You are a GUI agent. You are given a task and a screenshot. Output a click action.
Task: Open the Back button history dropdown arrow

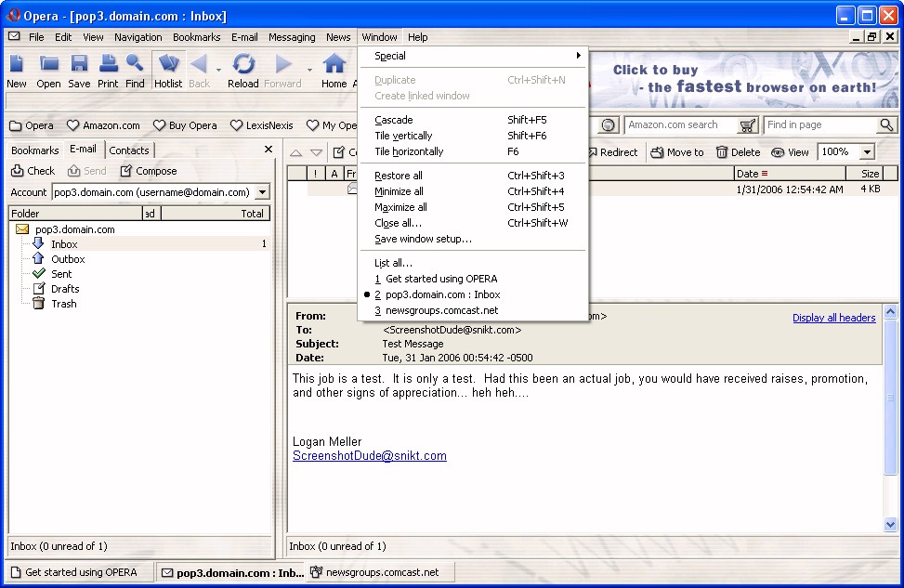pyautogui.click(x=218, y=70)
